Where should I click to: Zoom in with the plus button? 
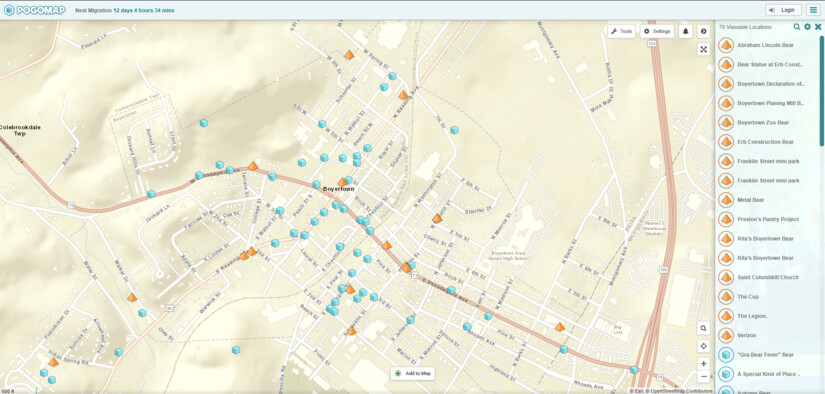tap(703, 363)
